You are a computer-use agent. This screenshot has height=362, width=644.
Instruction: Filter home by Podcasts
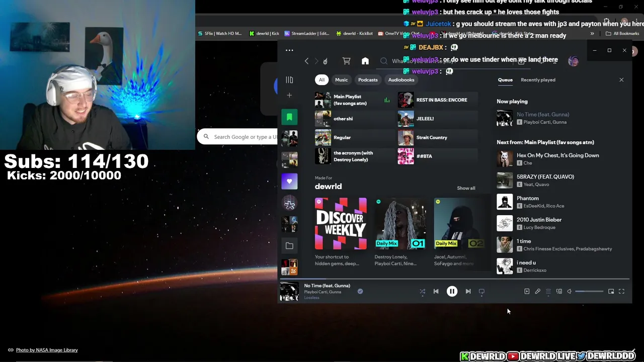368,79
